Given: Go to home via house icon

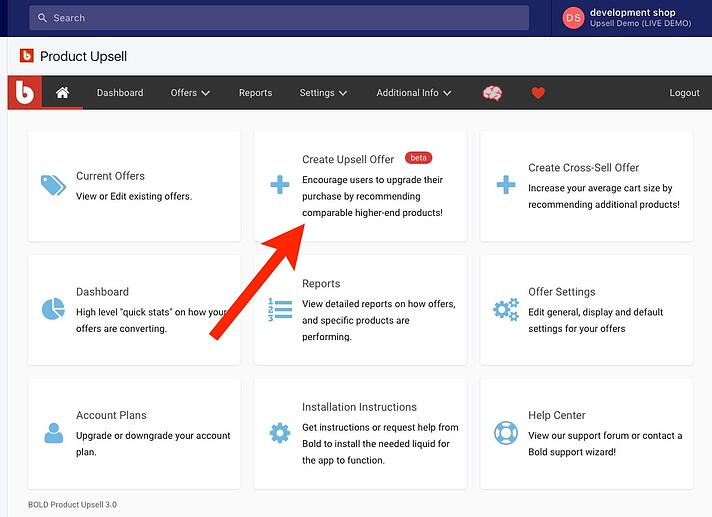Looking at the screenshot, I should [x=63, y=93].
